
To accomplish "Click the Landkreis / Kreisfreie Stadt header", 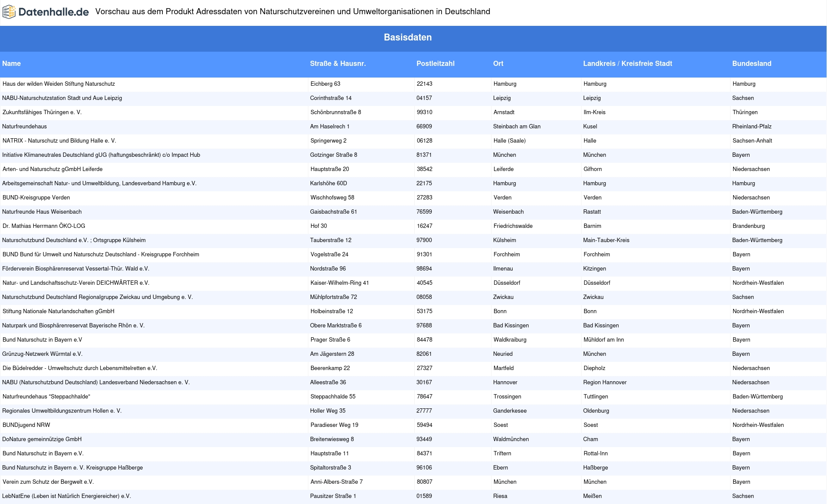I will tap(628, 64).
